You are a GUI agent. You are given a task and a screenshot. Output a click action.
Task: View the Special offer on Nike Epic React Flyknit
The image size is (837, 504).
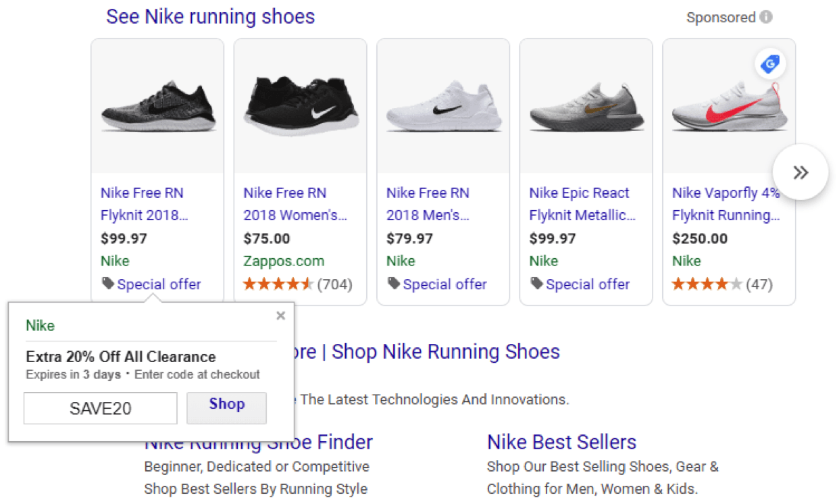pyautogui.click(x=588, y=284)
